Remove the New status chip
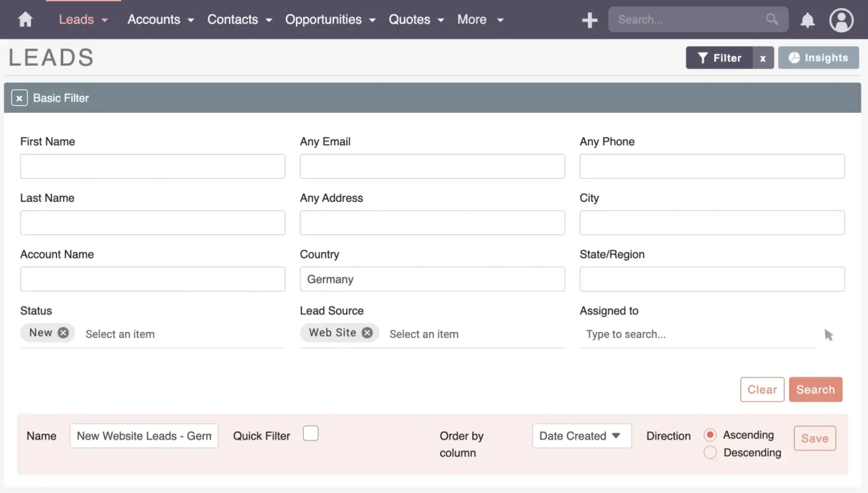The width and height of the screenshot is (868, 493). tap(63, 332)
